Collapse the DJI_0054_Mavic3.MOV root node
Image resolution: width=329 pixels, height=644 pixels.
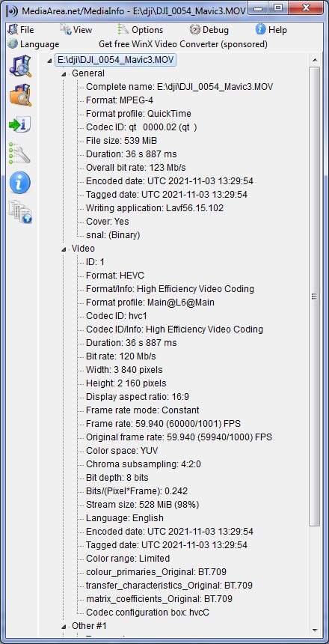click(x=49, y=61)
